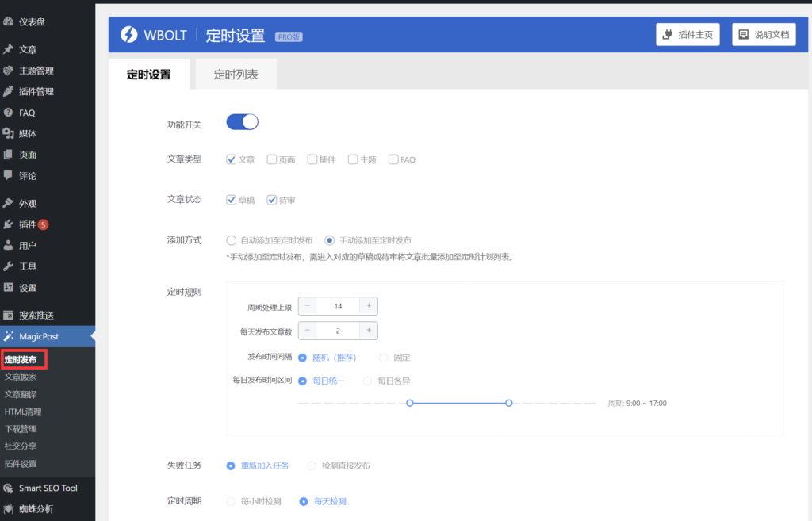This screenshot has height=521, width=812.
Task: Click the 用户 user icon in sidebar
Action: (8, 245)
